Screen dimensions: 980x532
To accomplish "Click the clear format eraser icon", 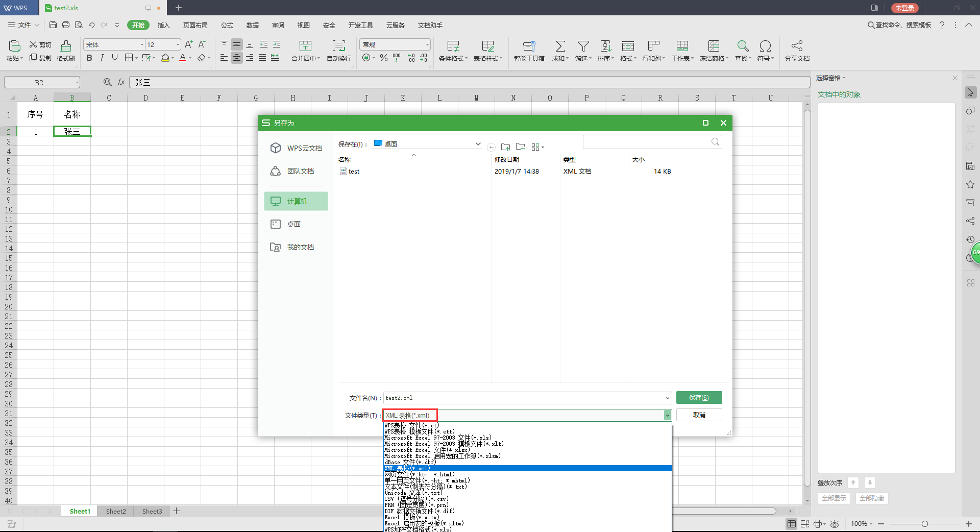I will coord(202,58).
